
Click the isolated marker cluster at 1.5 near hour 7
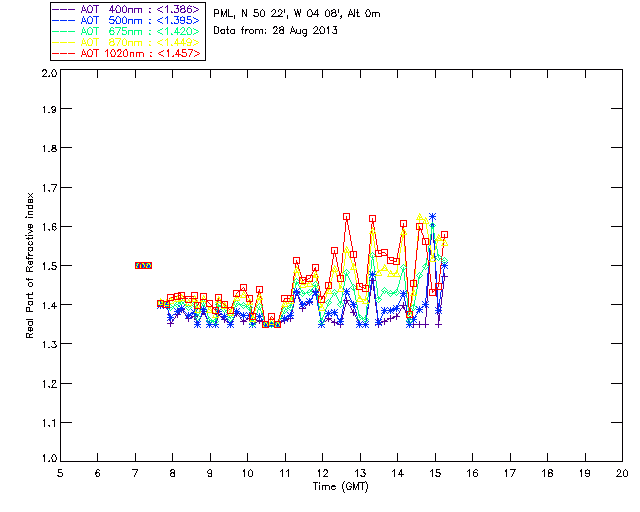(143, 265)
